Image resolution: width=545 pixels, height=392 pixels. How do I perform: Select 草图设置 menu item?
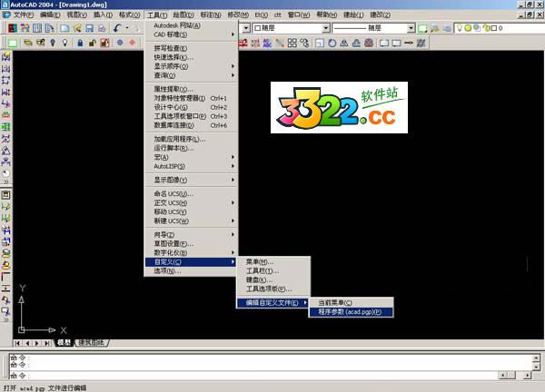[192, 244]
